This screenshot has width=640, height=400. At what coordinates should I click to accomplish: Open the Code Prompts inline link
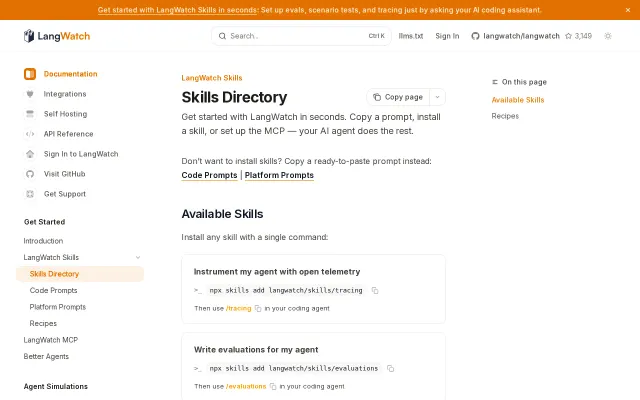(209, 175)
